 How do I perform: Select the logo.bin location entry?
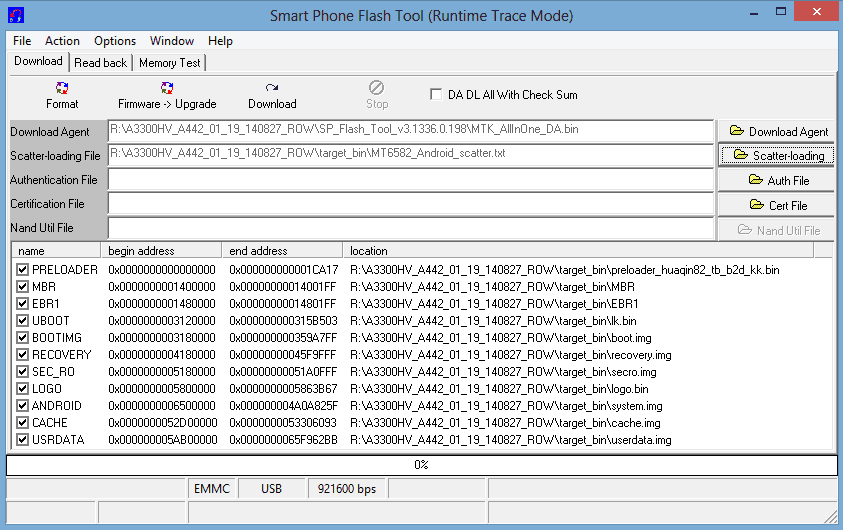click(x=499, y=389)
